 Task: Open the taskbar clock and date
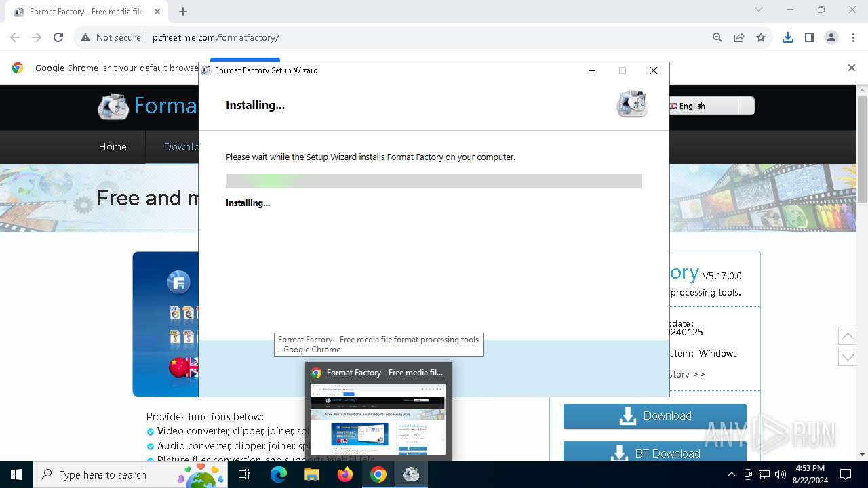point(810,474)
